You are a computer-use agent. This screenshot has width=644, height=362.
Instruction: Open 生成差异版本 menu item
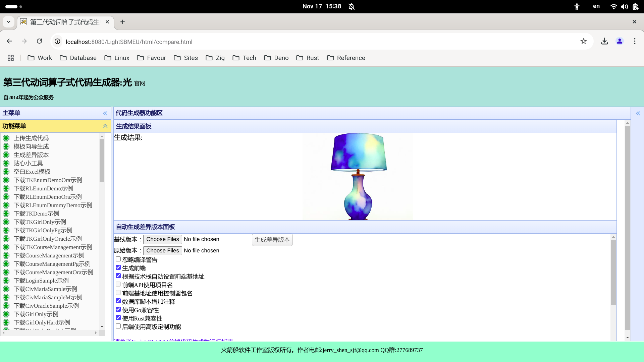[x=31, y=155]
